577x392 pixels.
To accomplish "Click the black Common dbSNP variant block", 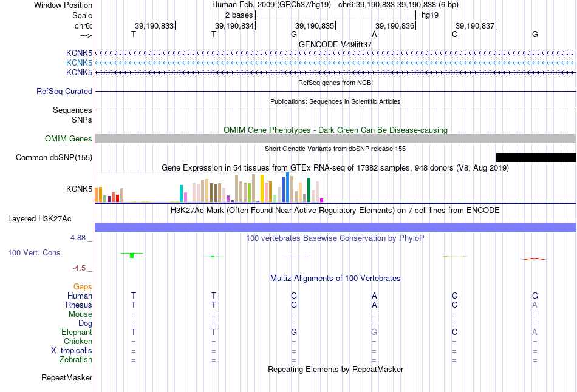I will tap(536, 157).
